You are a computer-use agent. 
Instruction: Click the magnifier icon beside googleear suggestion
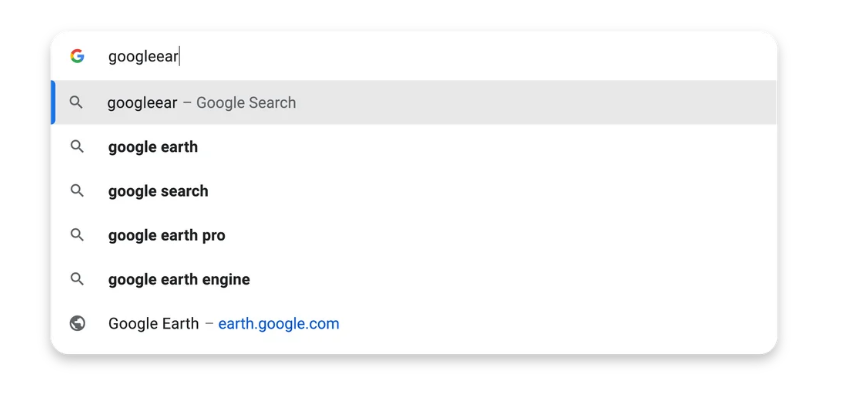77,102
